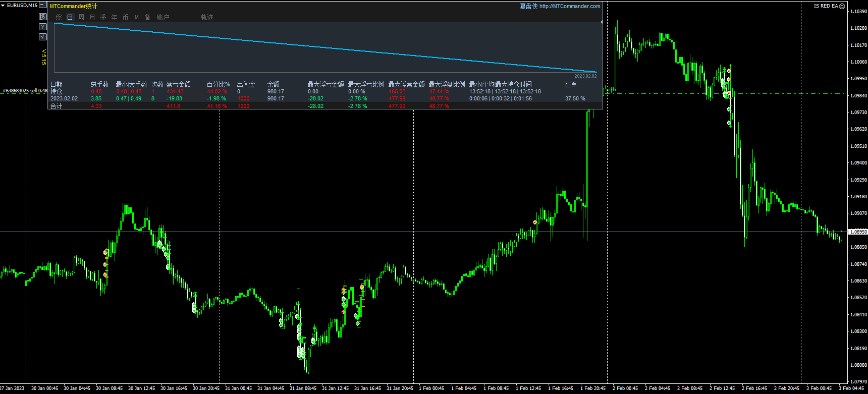This screenshot has width=868, height=394.
Task: Select the 日 daily statistics tab
Action: pyautogui.click(x=70, y=17)
